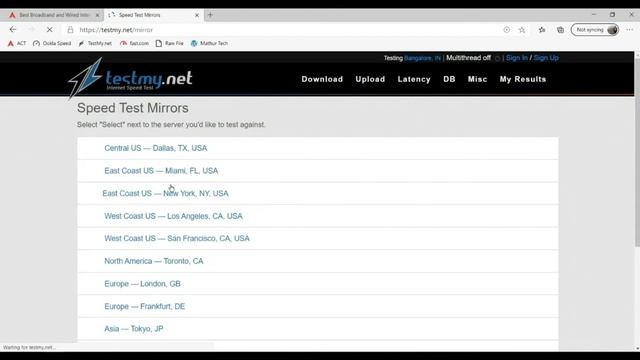Screen dimensions: 640x360
Task: Open the DB menu
Action: 449,79
